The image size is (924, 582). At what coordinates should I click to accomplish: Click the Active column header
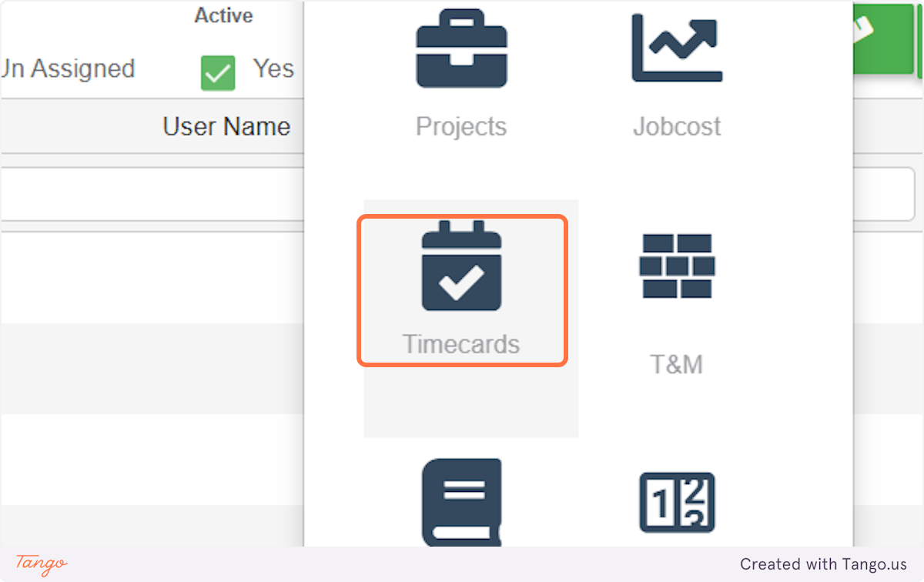click(x=223, y=15)
